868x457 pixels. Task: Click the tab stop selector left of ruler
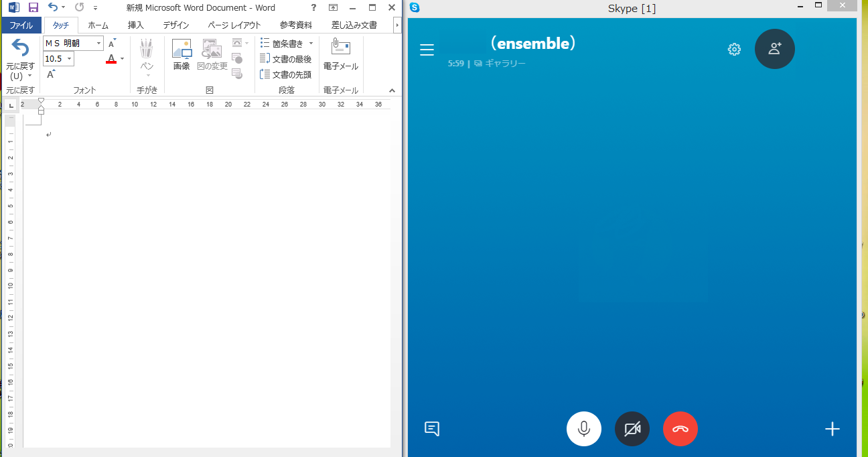point(10,105)
